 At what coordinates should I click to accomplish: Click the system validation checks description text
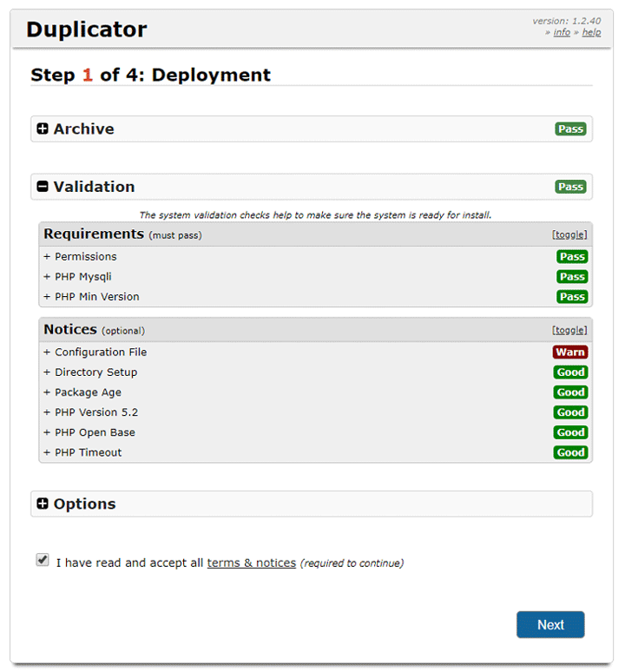pos(315,214)
